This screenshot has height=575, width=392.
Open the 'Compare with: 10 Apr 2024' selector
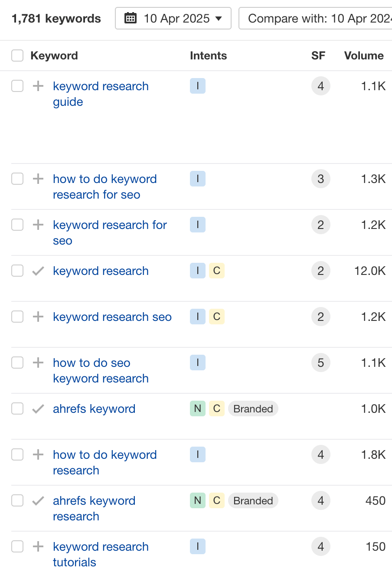(x=316, y=18)
